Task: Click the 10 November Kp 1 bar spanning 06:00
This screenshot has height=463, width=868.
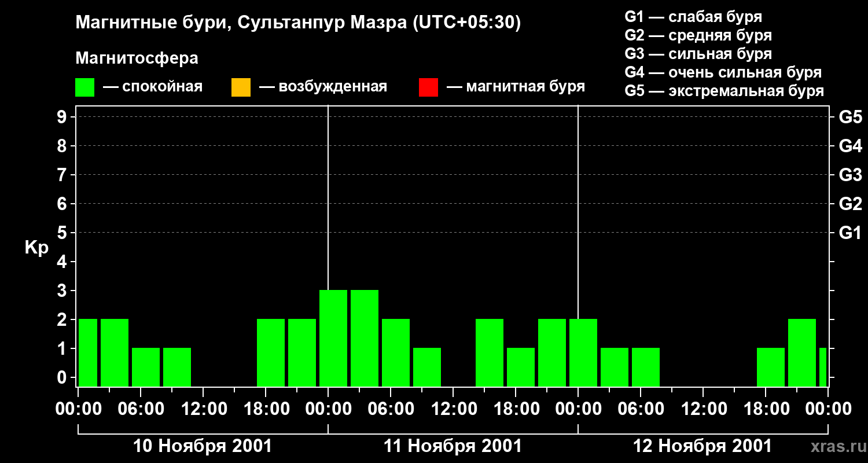Action: [146, 367]
